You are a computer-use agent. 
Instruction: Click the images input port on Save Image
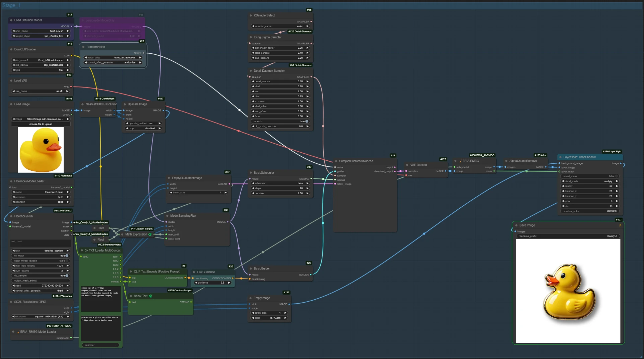[x=515, y=232]
